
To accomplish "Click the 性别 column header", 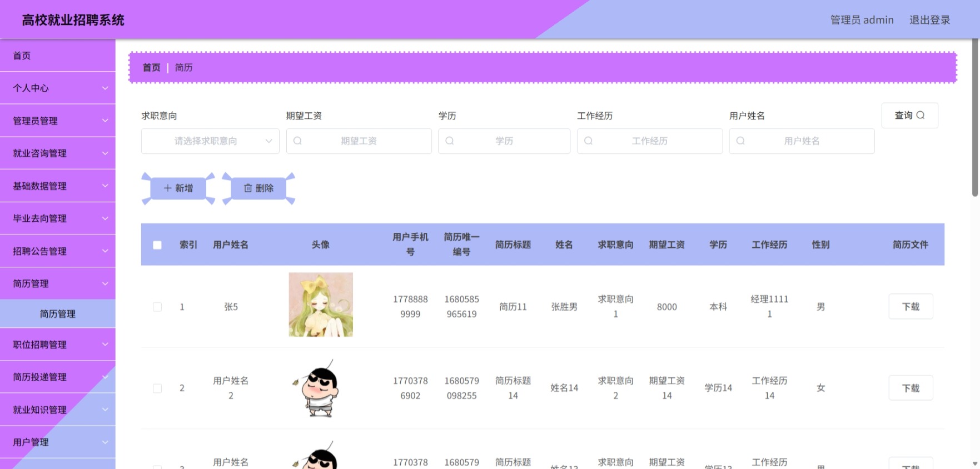I will pyautogui.click(x=820, y=245).
